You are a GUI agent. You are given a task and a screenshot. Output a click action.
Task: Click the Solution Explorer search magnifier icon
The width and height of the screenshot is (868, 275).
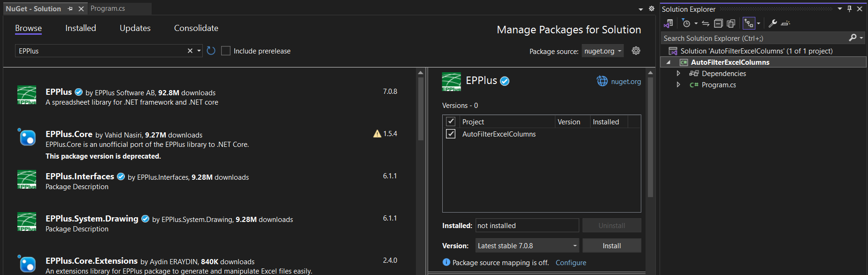point(853,38)
